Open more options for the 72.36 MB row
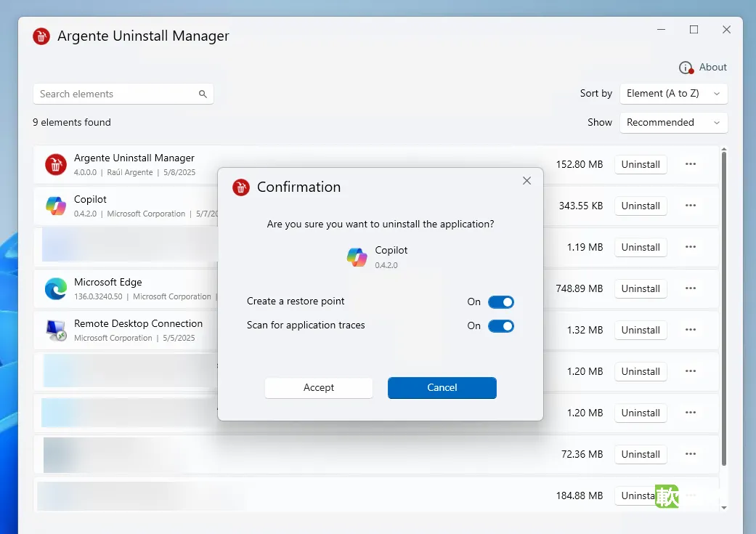Viewport: 756px width, 534px height. pos(691,454)
